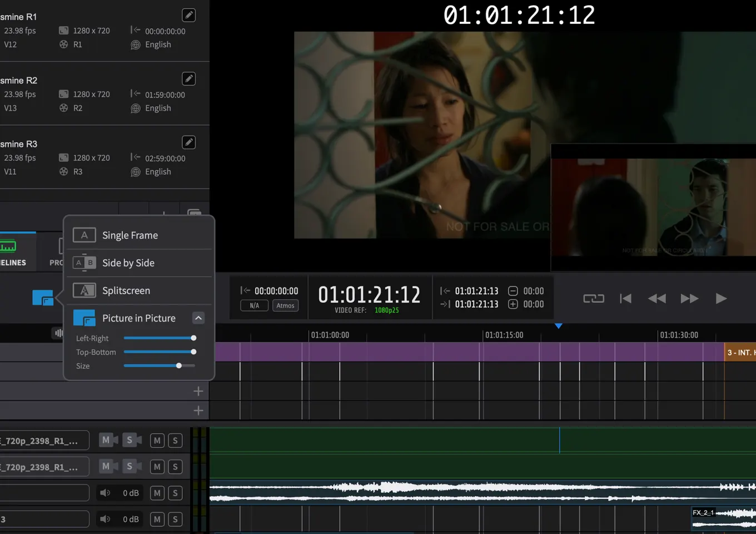756x534 pixels.
Task: Select the Single Frame view mode
Action: pos(139,235)
